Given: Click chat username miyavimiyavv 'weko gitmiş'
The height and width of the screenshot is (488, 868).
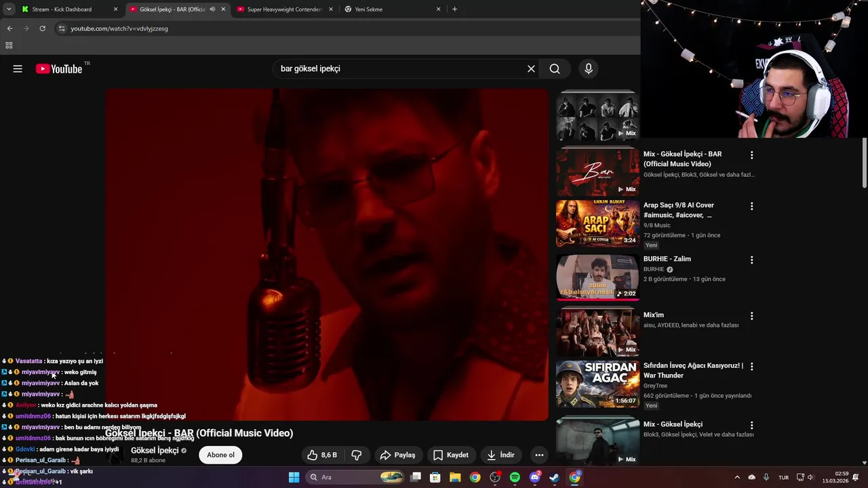Looking at the screenshot, I should [x=41, y=372].
